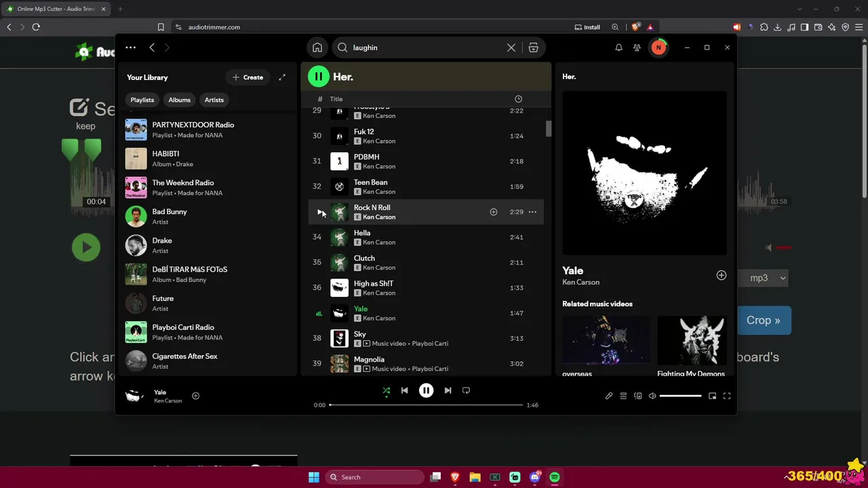Open Ken Carson link in side panel

tap(580, 282)
